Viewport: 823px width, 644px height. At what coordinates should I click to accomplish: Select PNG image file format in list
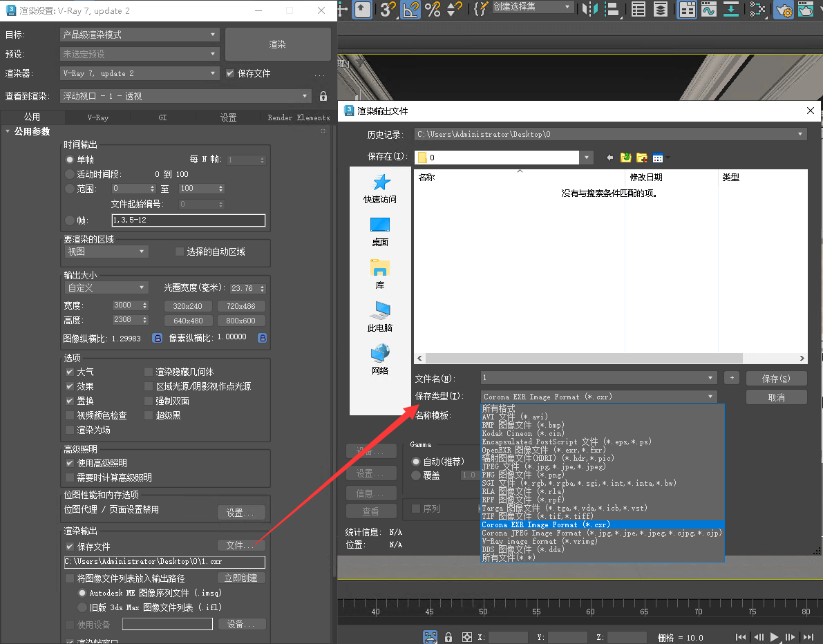coord(524,475)
